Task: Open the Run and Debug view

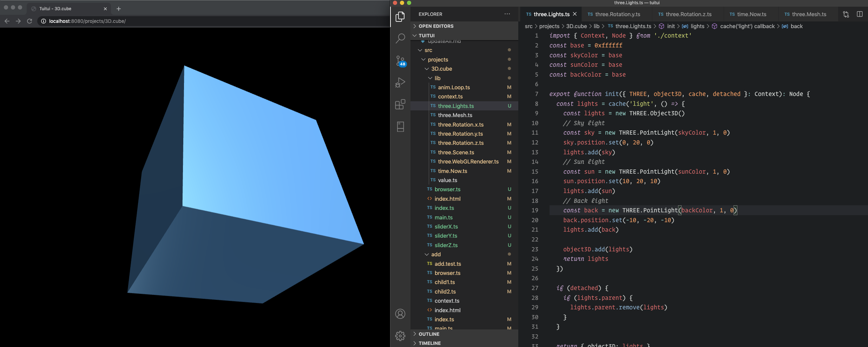Action: (x=400, y=83)
